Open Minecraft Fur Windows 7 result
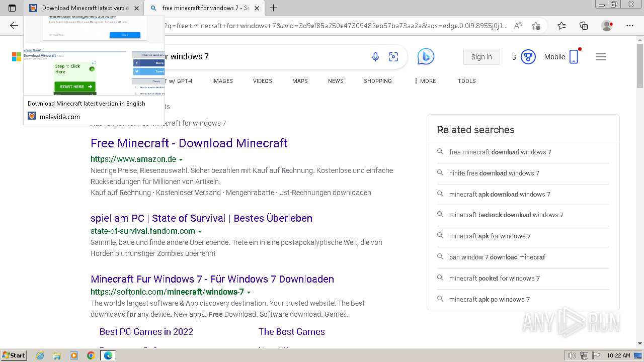644x362 pixels. pos(212,279)
